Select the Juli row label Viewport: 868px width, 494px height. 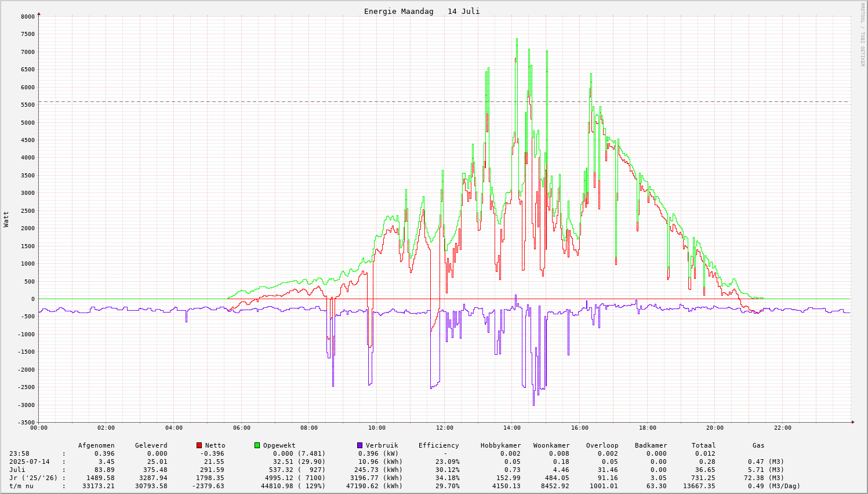point(17,470)
